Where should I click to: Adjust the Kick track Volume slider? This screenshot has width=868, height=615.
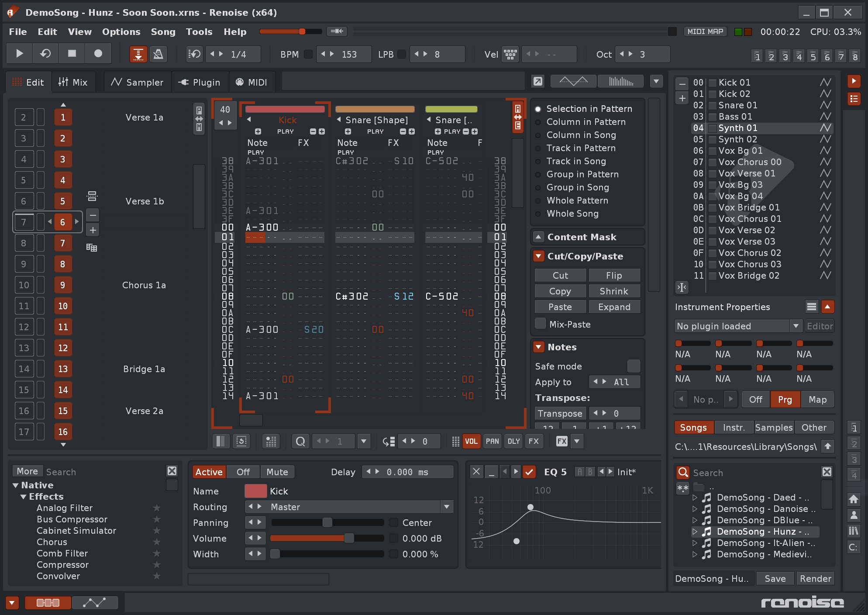point(327,538)
